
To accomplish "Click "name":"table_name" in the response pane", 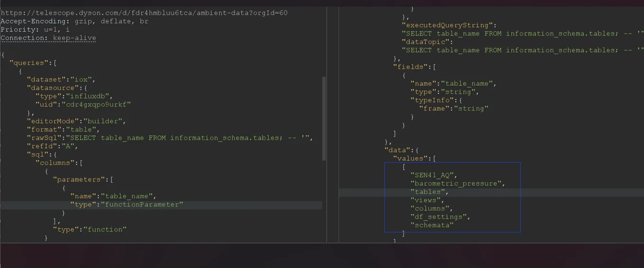I will click(x=453, y=83).
